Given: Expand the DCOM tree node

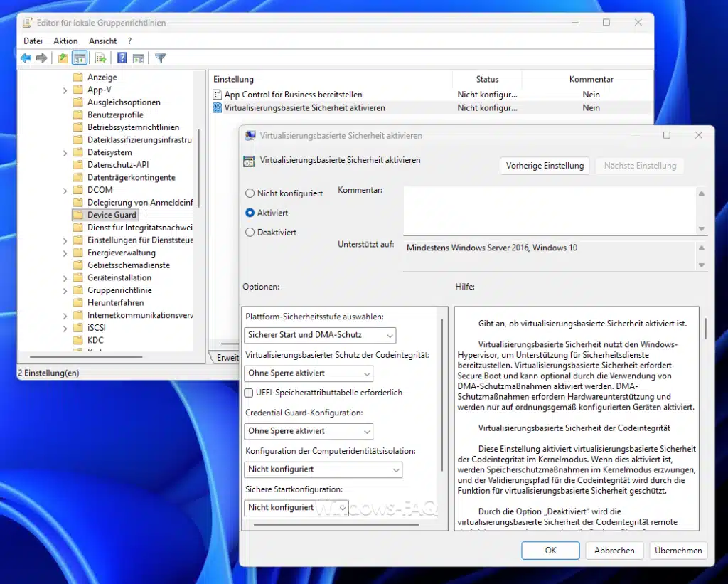Looking at the screenshot, I should pos(64,189).
